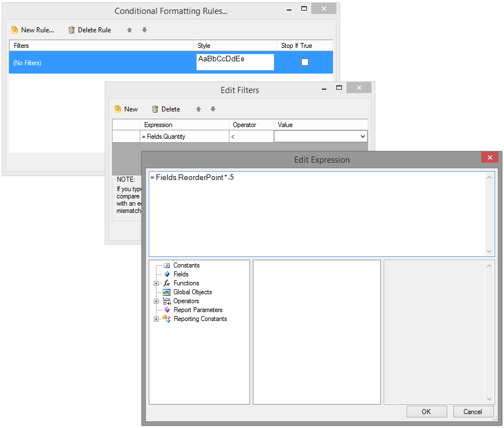Click the Cancel button in Edit Expression
504x428 pixels.
(x=473, y=411)
